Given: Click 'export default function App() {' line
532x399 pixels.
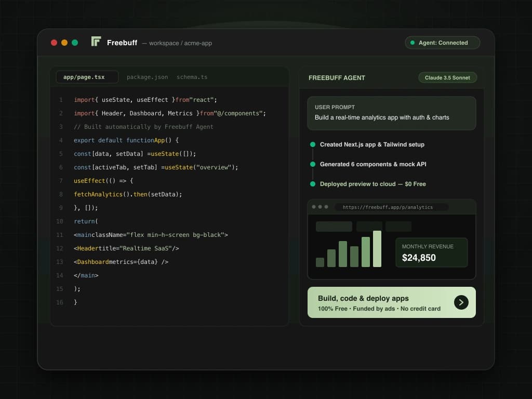Looking at the screenshot, I should [x=126, y=140].
